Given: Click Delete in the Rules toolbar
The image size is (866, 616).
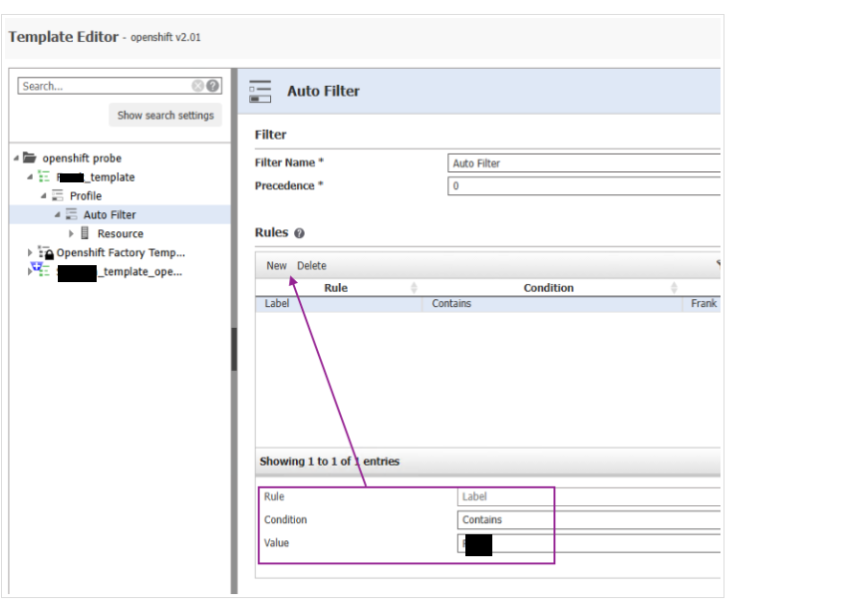Looking at the screenshot, I should pos(311,266).
